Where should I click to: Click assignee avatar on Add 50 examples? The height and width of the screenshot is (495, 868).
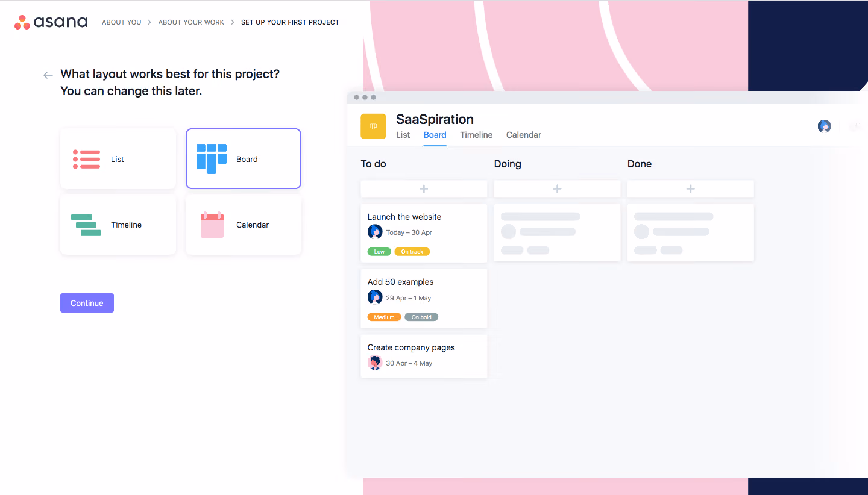click(375, 297)
